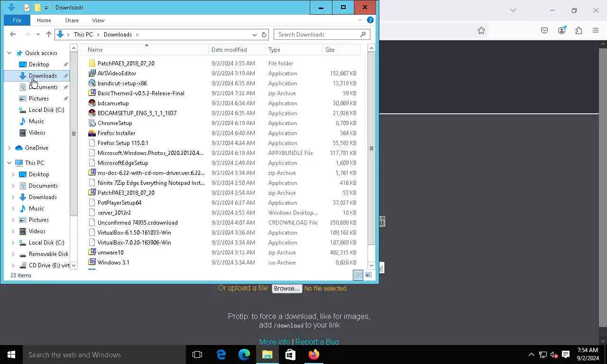Viewport: 607px width, 364px height.
Task: Click This PC in the address breadcrumb
Action: tap(83, 35)
